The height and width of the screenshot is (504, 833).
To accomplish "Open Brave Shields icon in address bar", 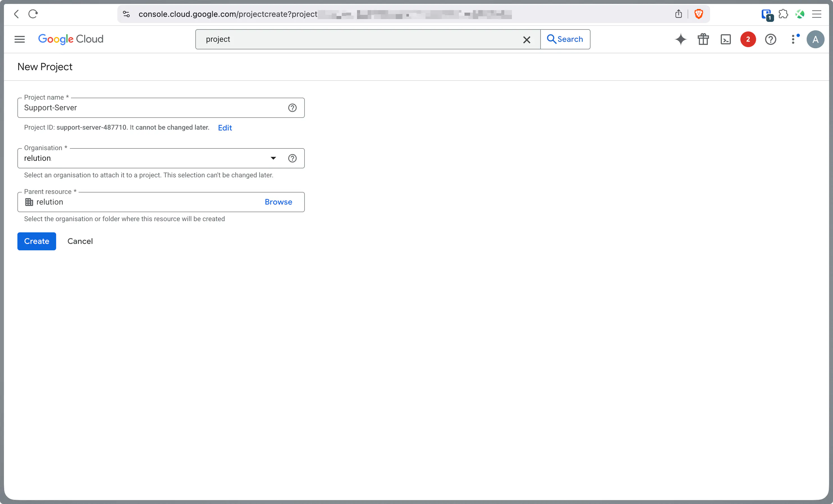I will (699, 14).
